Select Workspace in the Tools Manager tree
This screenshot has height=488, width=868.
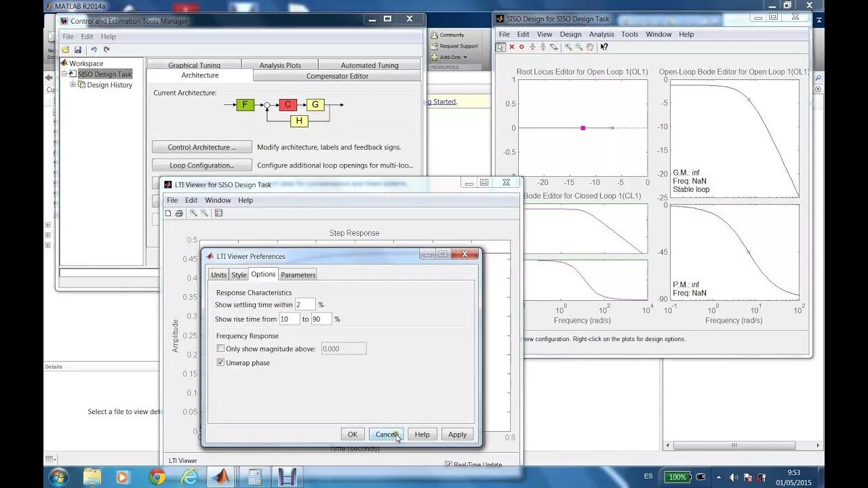click(x=86, y=63)
